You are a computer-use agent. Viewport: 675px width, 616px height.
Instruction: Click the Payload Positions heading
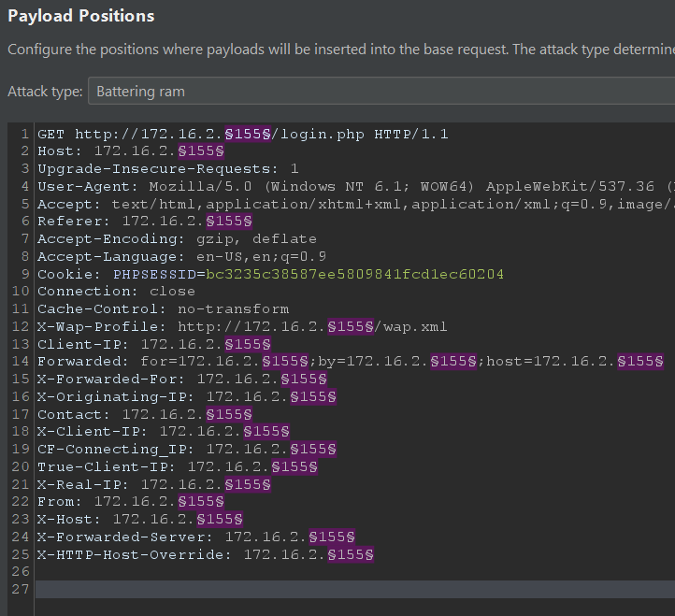81,16
